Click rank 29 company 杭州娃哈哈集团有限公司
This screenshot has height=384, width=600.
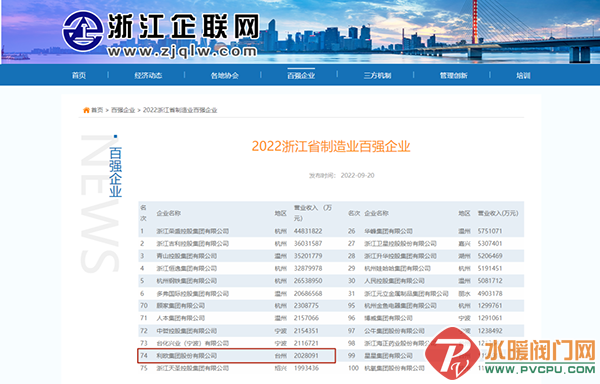tap(398, 268)
